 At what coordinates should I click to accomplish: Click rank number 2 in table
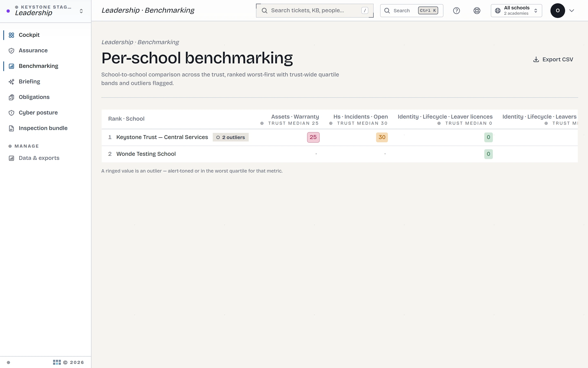tap(110, 154)
